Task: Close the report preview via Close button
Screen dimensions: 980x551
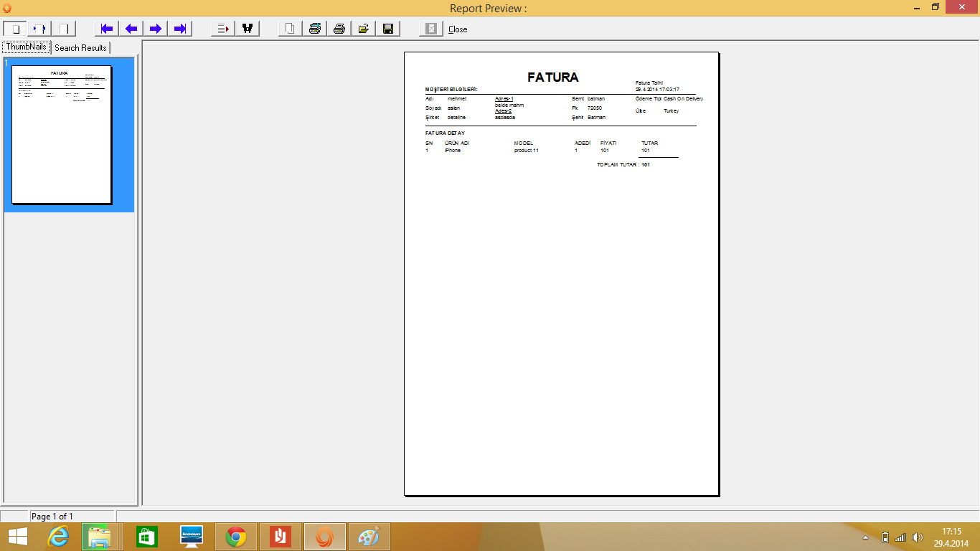Action: click(x=458, y=29)
